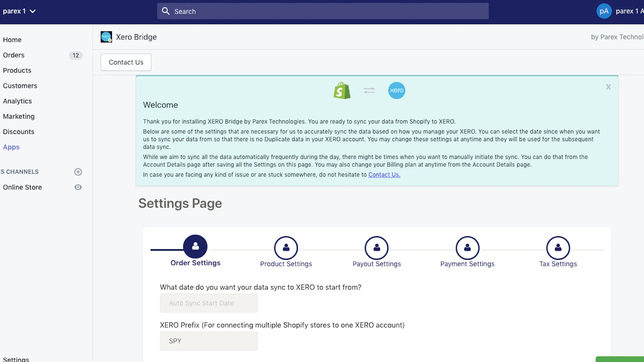This screenshot has height=362, width=644.
Task: Click the pA account avatar
Action: tap(604, 11)
